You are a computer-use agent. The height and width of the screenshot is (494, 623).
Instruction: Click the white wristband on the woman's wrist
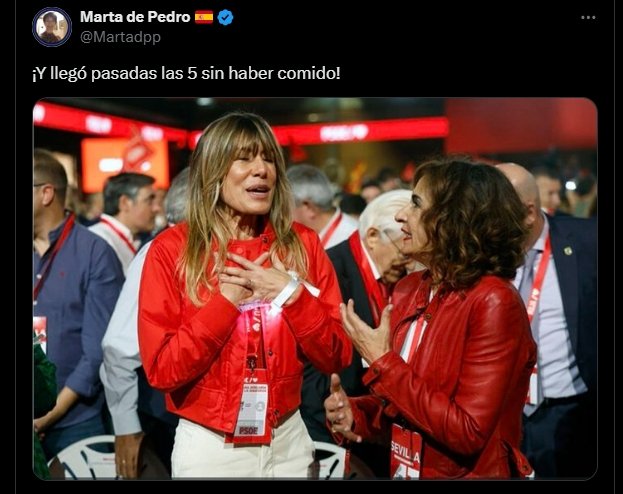[x=288, y=291]
